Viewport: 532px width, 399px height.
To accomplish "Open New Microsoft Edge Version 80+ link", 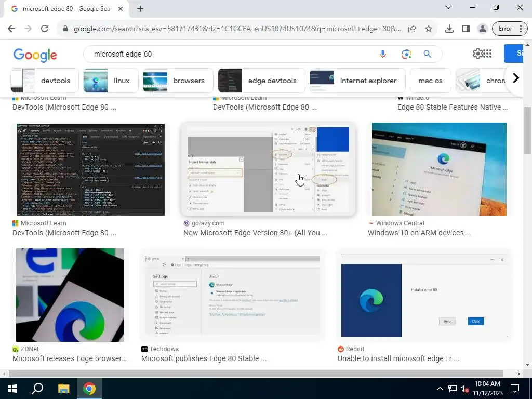I will [x=256, y=233].
